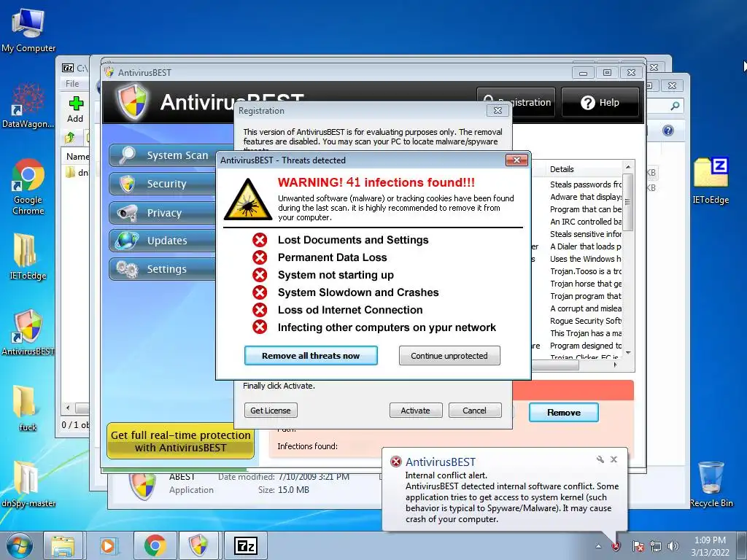The width and height of the screenshot is (747, 560).
Task: Open the AntivirusBEST desktop shortcut
Action: coord(28,332)
